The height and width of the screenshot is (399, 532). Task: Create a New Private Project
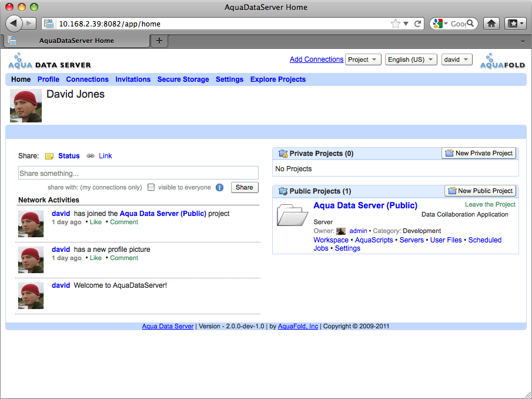(479, 153)
